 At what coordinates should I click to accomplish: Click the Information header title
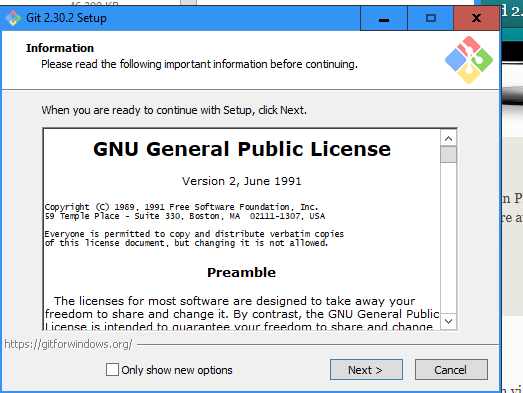(x=60, y=48)
